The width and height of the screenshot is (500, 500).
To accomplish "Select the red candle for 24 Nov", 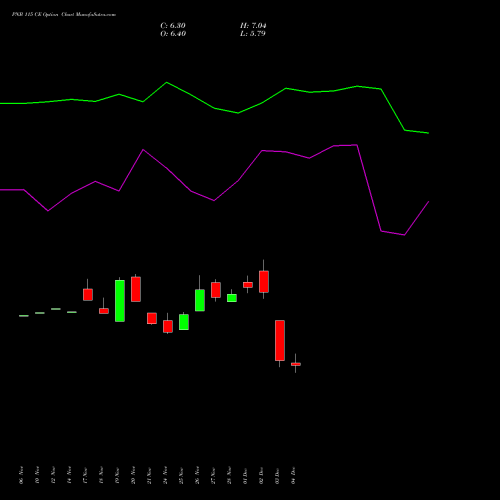I will (x=168, y=326).
